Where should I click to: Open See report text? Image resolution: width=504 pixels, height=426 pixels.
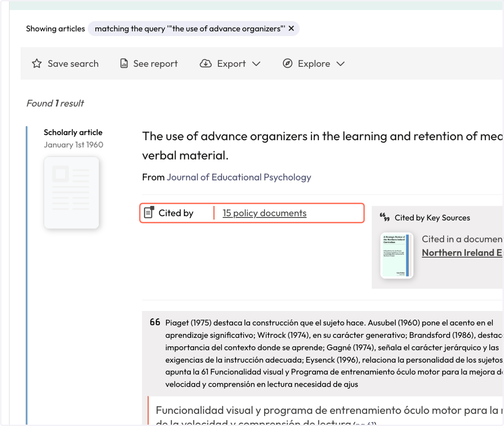(155, 63)
